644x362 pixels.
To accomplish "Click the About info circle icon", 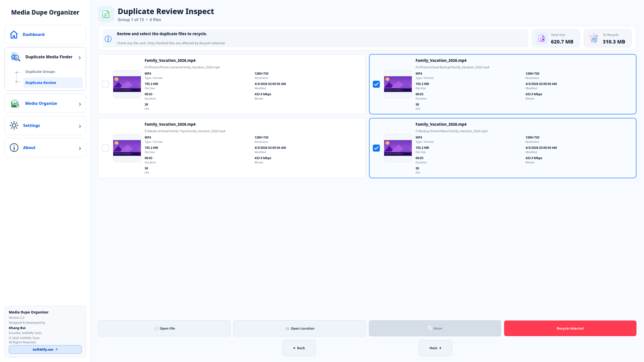I will click(14, 148).
